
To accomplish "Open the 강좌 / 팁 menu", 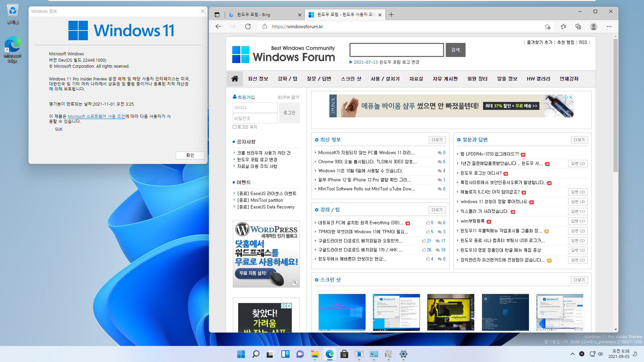I will click(287, 78).
